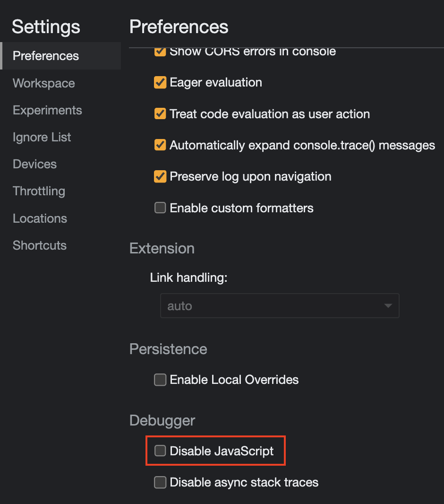Uncheck Treat code evaluation as user action
The image size is (444, 504).
tap(160, 114)
